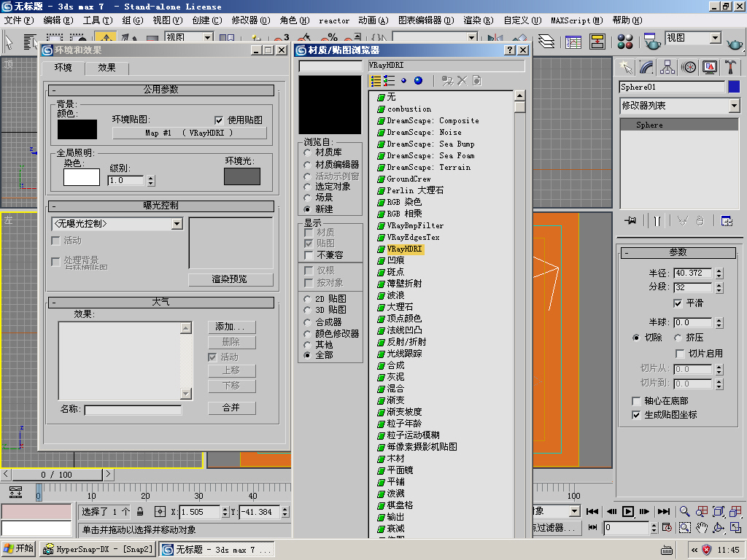The image size is (747, 560).
Task: Switch browser to list view icon
Action: pyautogui.click(x=376, y=81)
